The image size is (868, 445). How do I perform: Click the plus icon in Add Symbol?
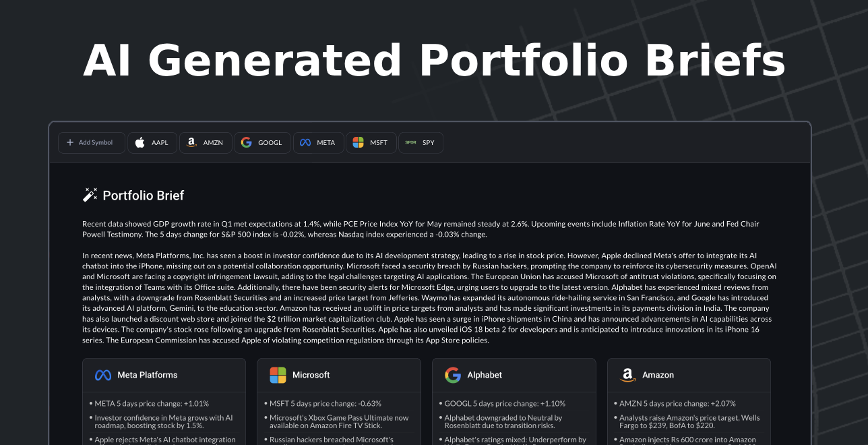point(70,143)
